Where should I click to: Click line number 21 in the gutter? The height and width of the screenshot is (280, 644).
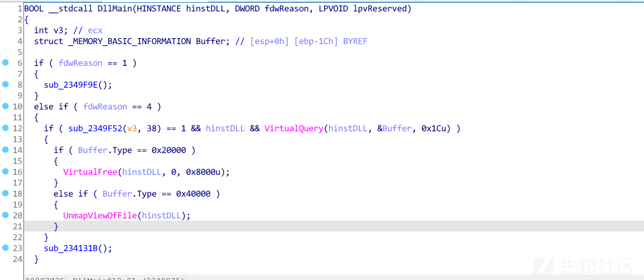pos(17,227)
